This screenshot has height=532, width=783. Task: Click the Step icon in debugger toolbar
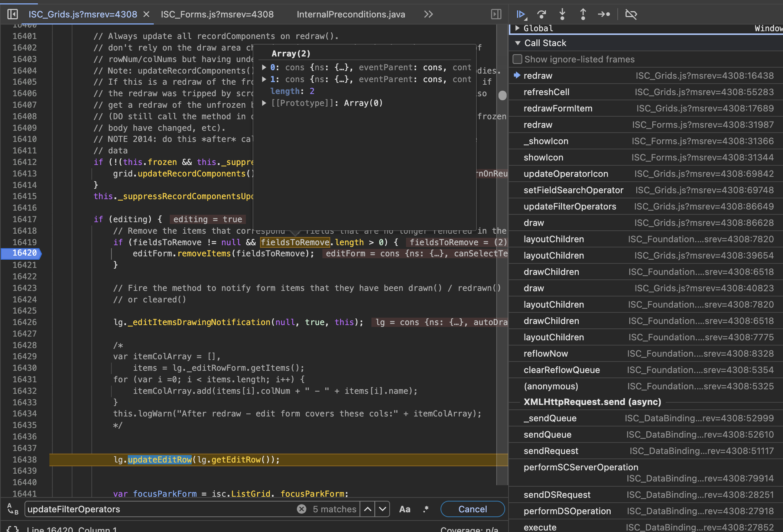604,14
